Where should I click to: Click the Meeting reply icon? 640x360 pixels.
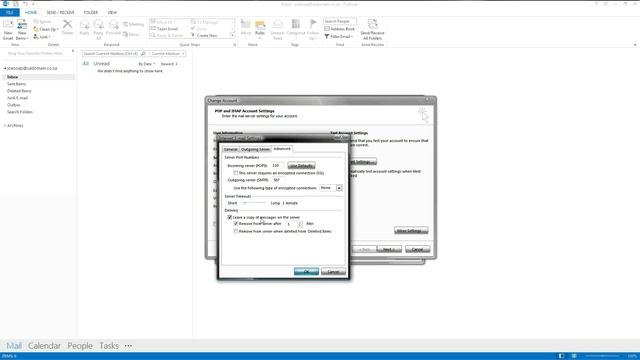pyautogui.click(x=133, y=24)
